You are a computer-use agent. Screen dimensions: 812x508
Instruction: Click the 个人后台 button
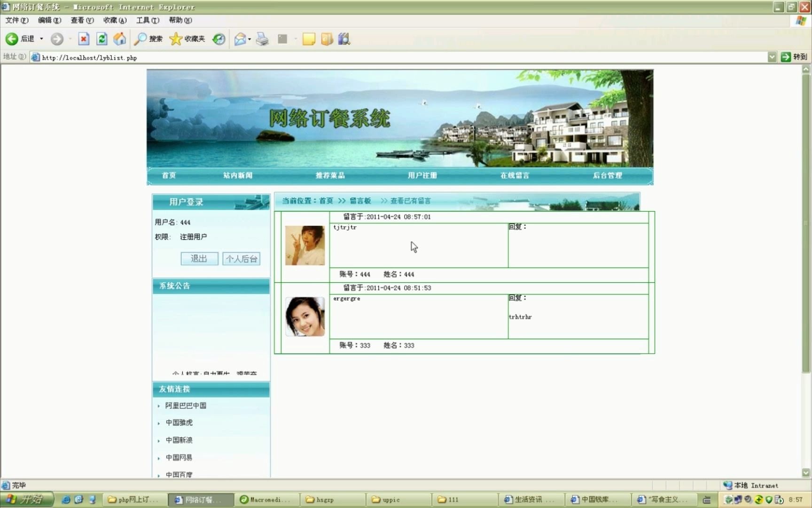tap(242, 259)
